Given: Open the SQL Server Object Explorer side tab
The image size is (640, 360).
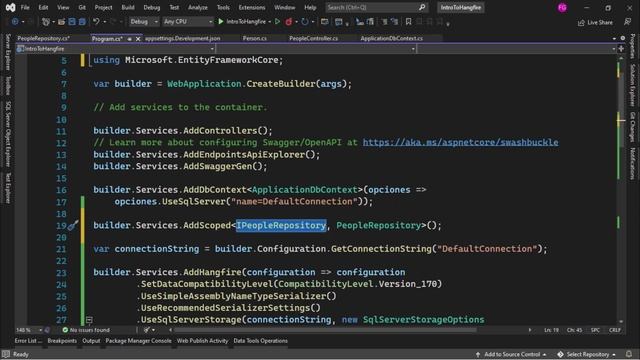Looking at the screenshot, I should click(8, 134).
